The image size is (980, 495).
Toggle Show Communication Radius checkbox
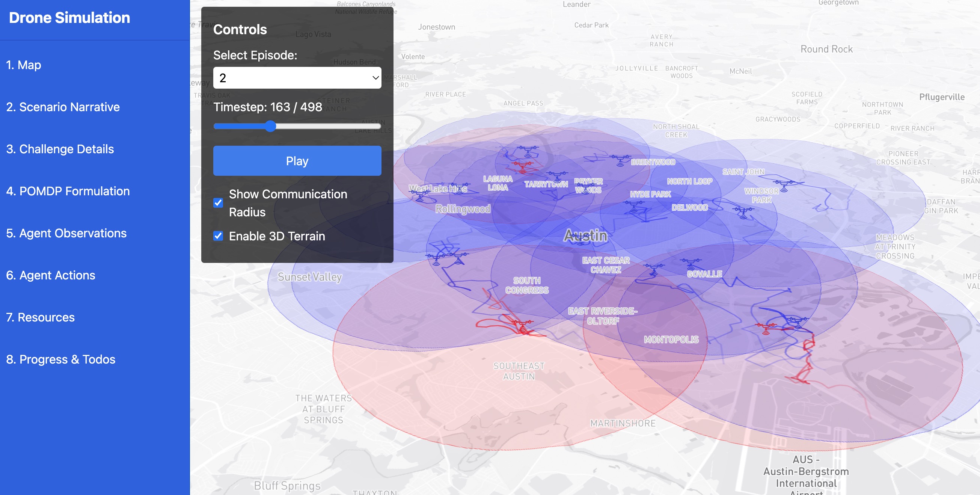coord(218,203)
